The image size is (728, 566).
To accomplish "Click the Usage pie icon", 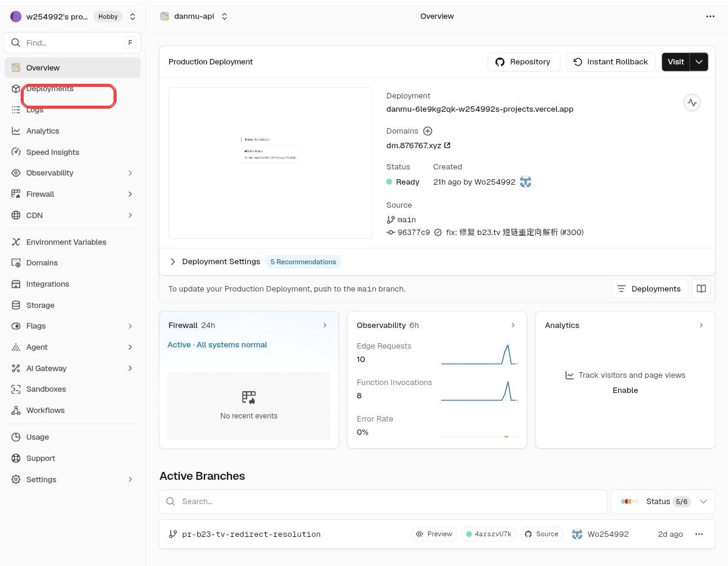I will (16, 437).
